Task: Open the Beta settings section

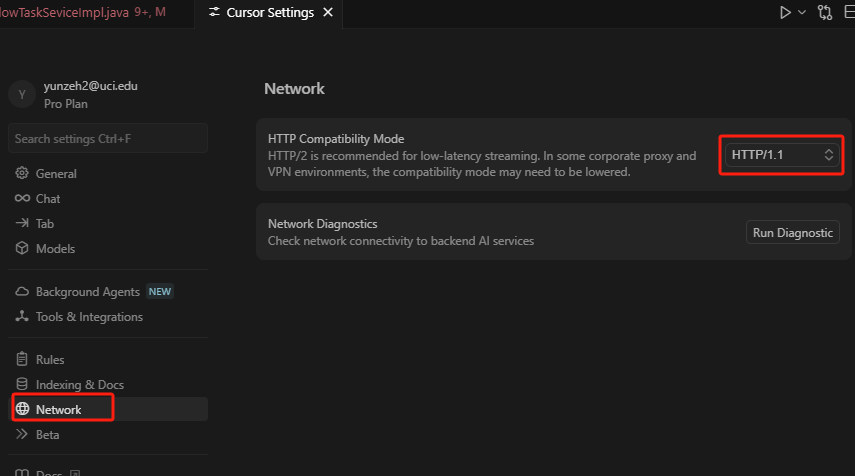Action: coord(108,435)
